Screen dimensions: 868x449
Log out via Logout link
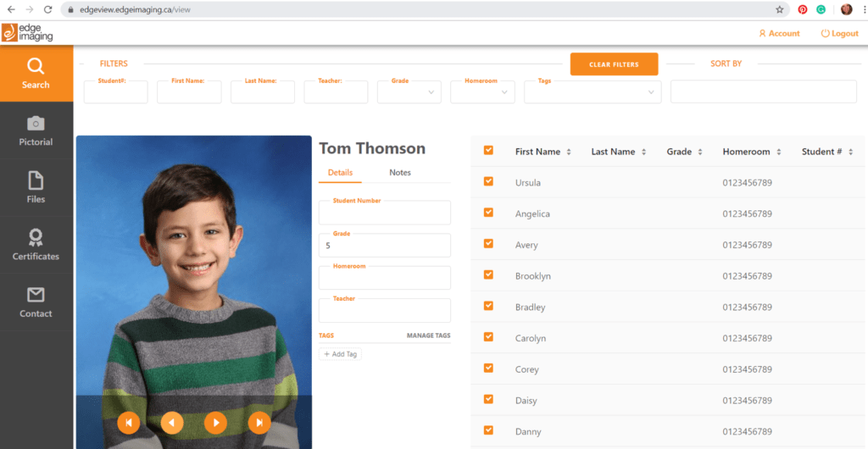(x=839, y=33)
